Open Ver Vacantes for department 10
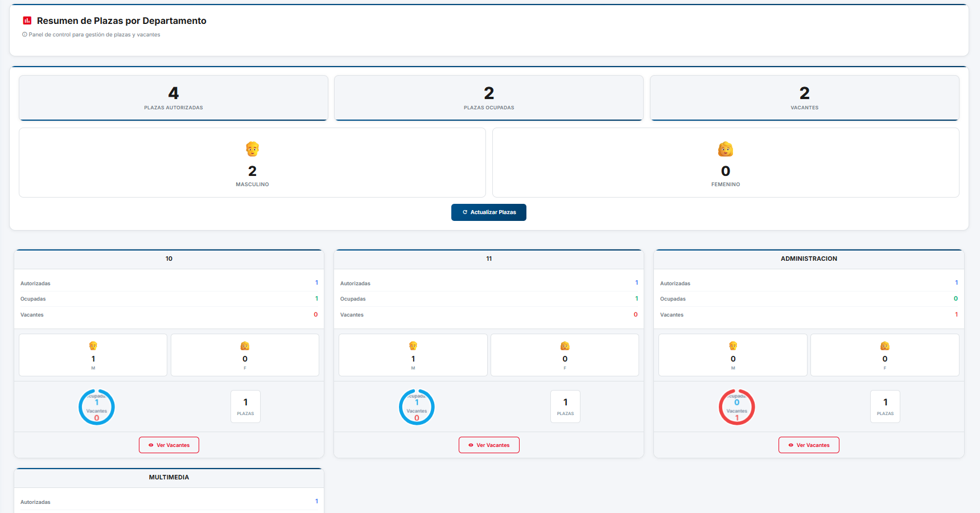 coord(169,445)
